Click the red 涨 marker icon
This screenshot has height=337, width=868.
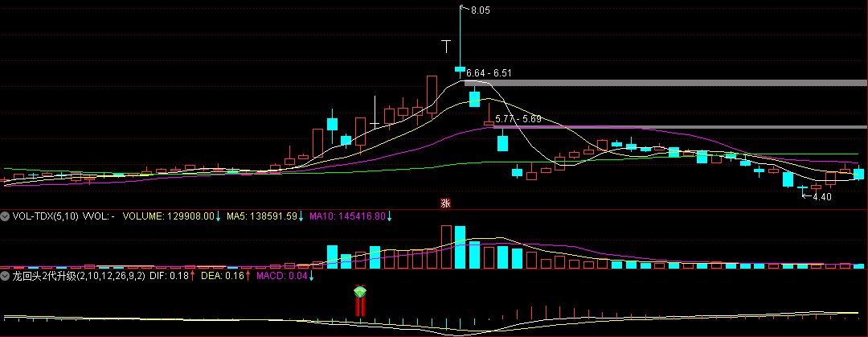(445, 203)
